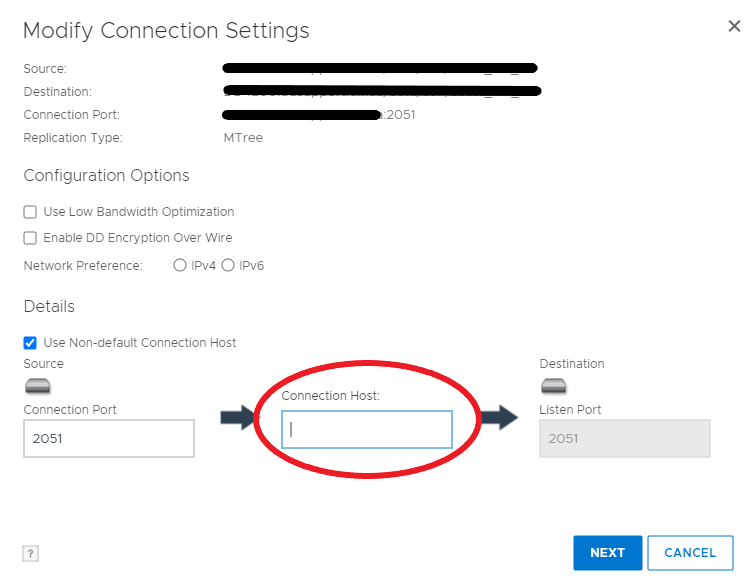Click the Connection Port value ending :2051

(x=318, y=115)
